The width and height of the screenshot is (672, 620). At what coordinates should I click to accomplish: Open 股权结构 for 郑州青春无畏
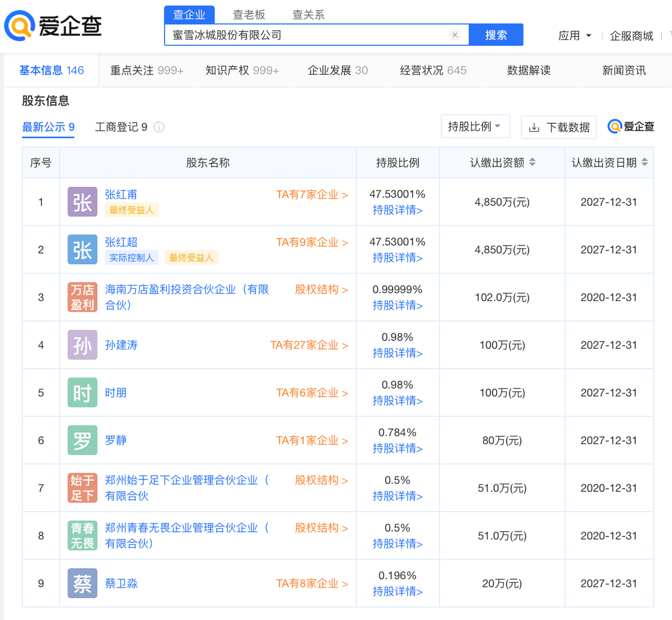click(321, 528)
